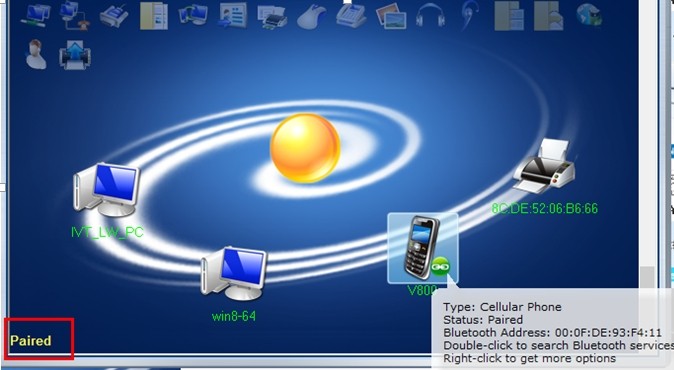The width and height of the screenshot is (674, 370).
Task: Open the fax machine service icon
Action: 351,15
